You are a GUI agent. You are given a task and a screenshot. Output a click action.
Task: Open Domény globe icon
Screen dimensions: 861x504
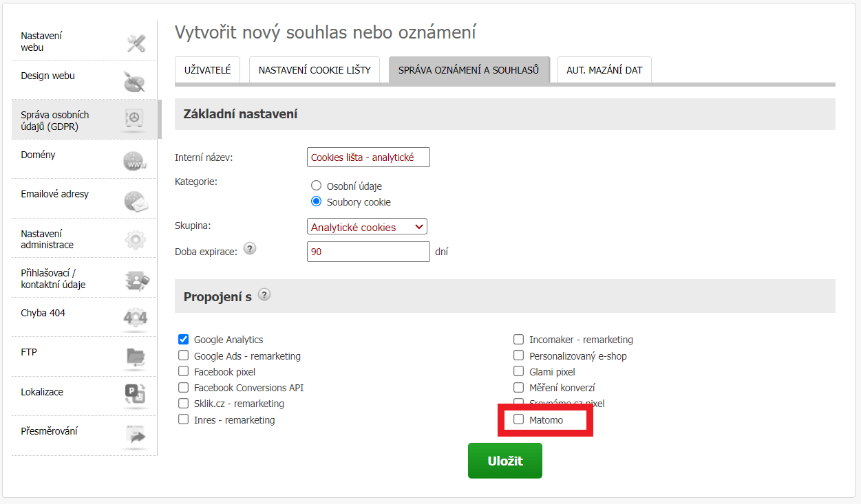(135, 162)
